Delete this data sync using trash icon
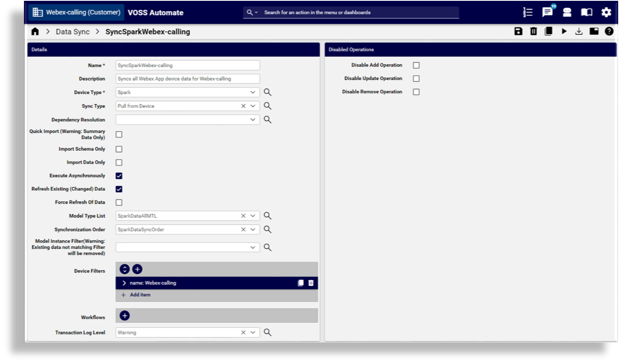Viewport: 619px width, 364px height. pos(533,31)
